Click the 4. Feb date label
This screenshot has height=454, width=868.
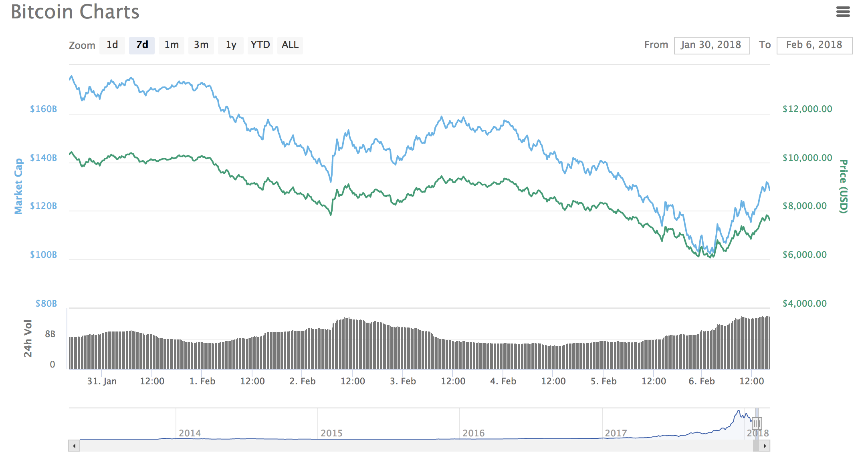coord(503,381)
